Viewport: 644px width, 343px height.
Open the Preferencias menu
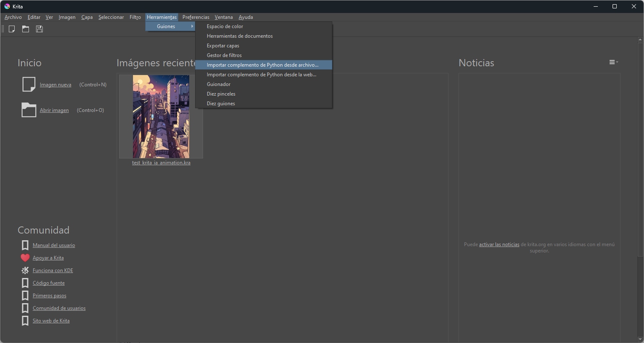pyautogui.click(x=196, y=17)
